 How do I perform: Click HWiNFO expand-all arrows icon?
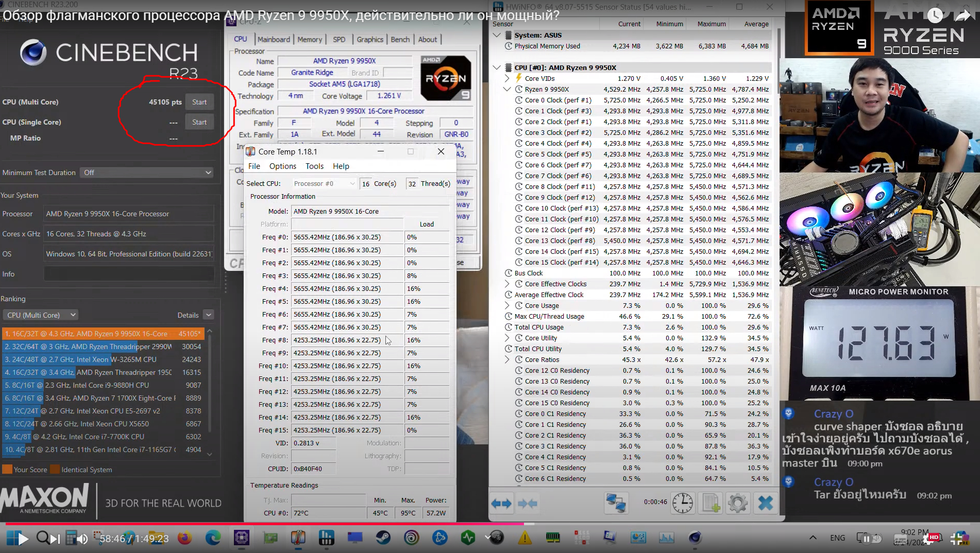click(x=501, y=503)
